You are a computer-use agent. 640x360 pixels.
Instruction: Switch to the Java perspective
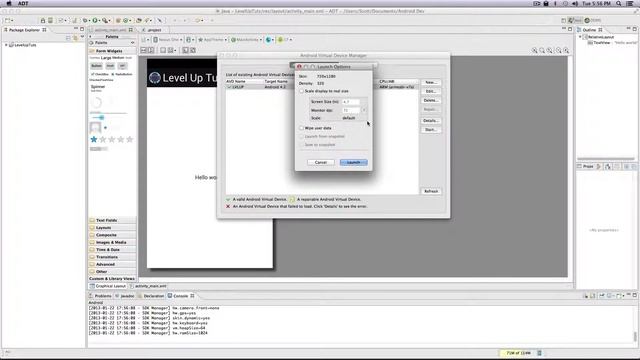point(575,20)
